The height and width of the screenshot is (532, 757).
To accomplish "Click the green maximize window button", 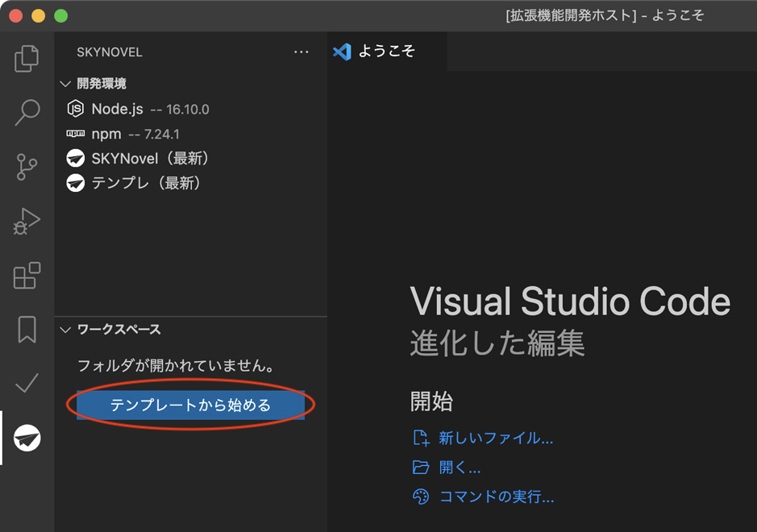I will point(60,15).
